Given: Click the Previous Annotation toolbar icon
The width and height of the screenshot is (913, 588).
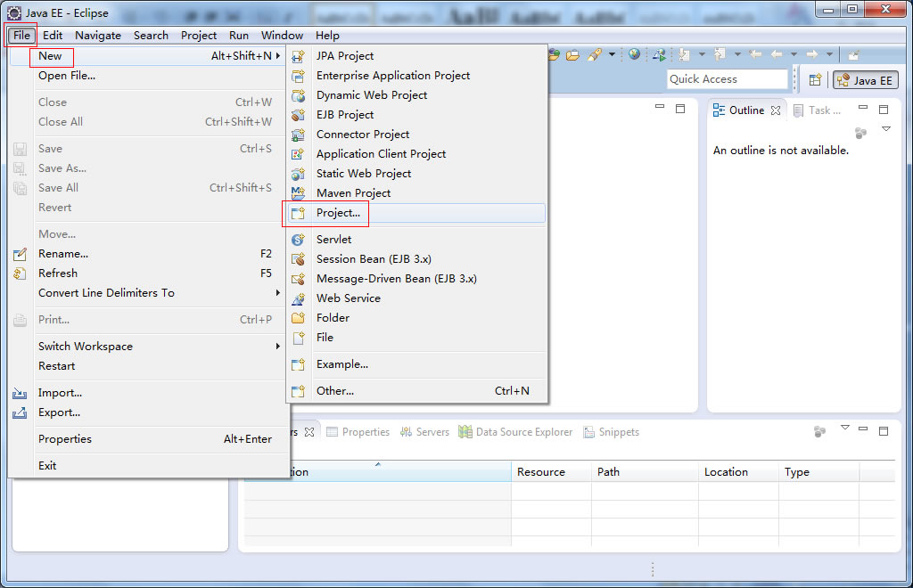Looking at the screenshot, I should (720, 54).
